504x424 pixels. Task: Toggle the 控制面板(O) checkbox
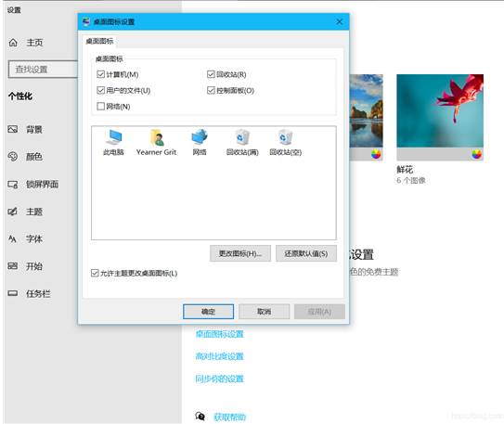click(211, 90)
